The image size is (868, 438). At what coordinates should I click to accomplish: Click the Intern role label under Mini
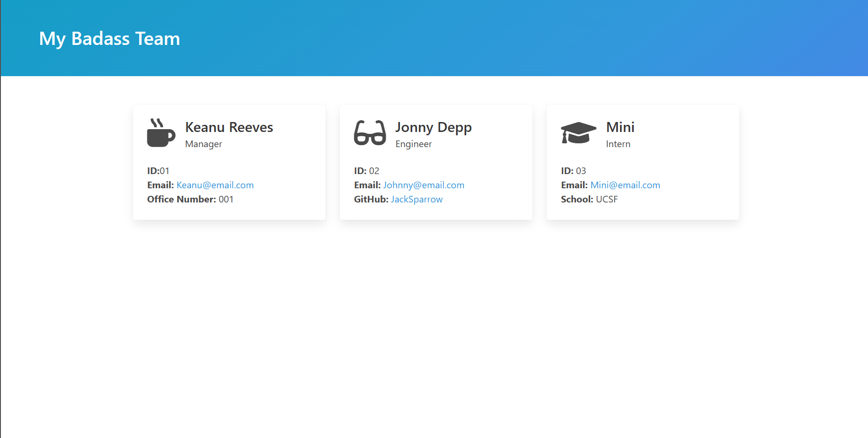[619, 144]
